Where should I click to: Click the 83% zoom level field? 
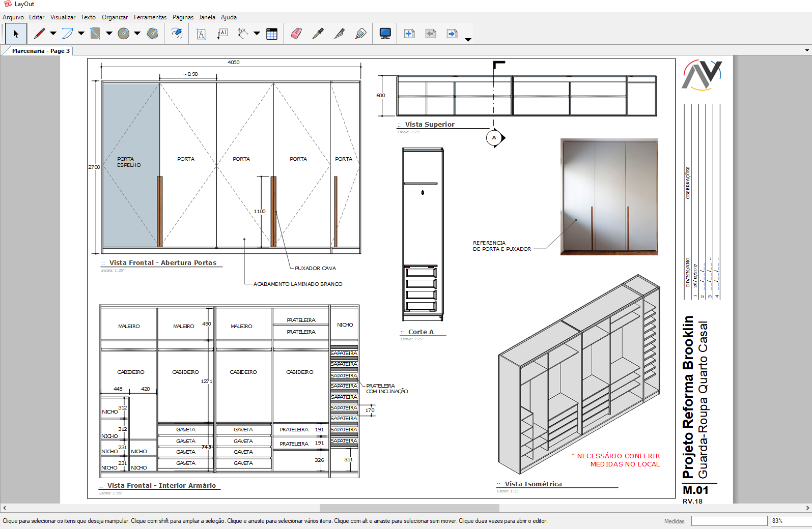pyautogui.click(x=791, y=521)
